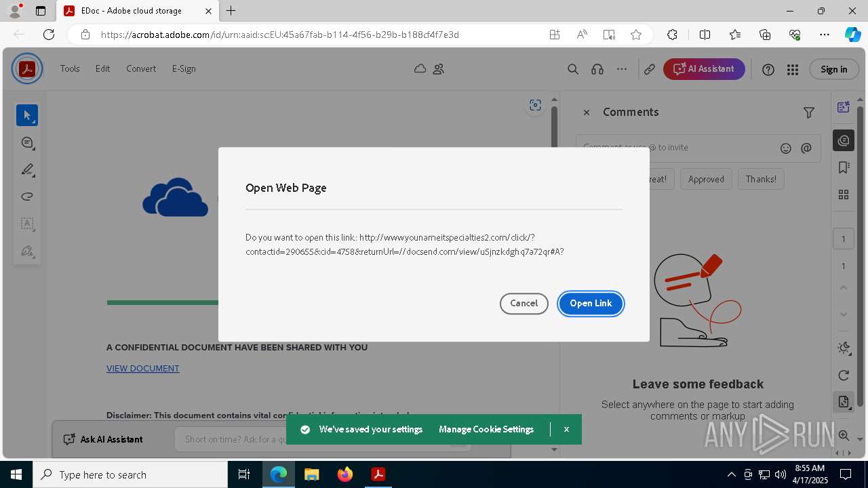Viewport: 868px width, 488px height.
Task: Select the add comment tool
Action: point(27,142)
